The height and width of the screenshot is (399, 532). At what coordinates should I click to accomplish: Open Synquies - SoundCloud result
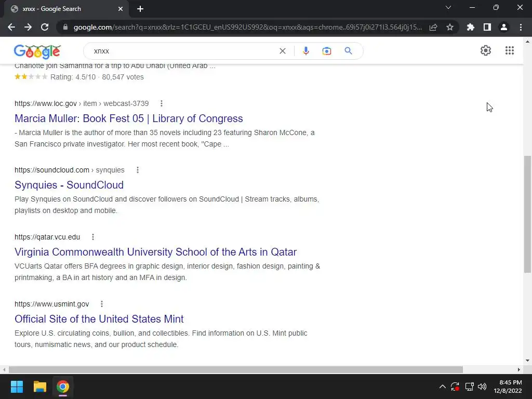pyautogui.click(x=69, y=185)
